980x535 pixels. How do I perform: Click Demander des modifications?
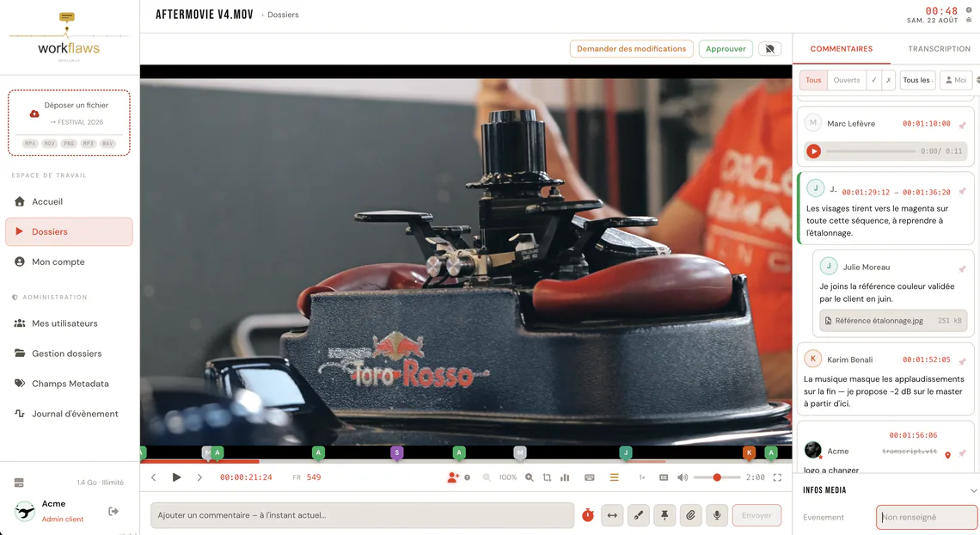click(x=631, y=49)
